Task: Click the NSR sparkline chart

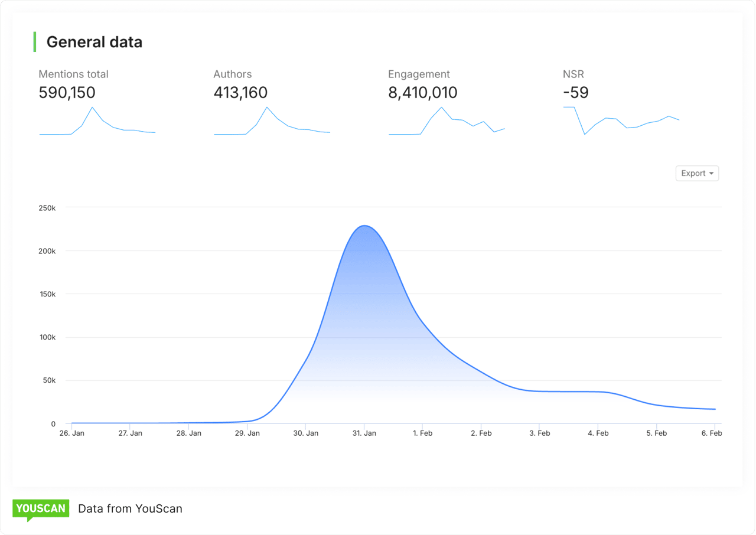Action: [621, 120]
